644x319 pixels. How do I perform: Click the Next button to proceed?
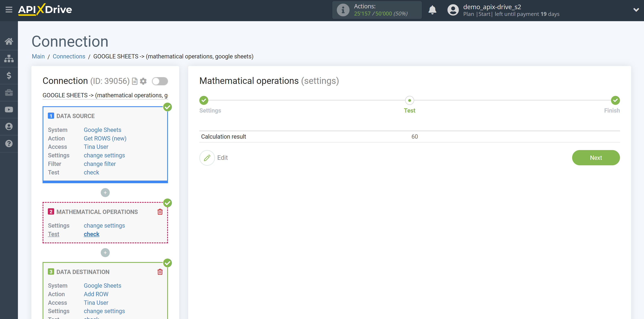click(x=596, y=158)
